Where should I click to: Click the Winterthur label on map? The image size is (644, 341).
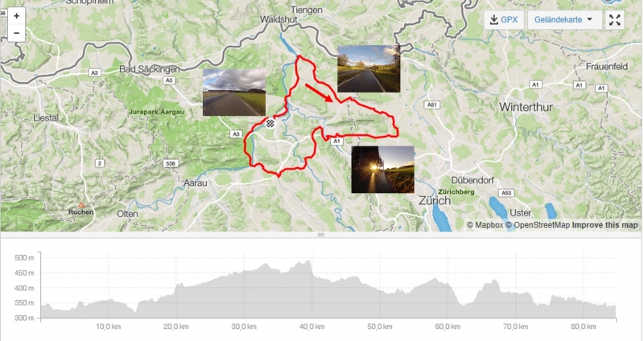click(x=526, y=107)
